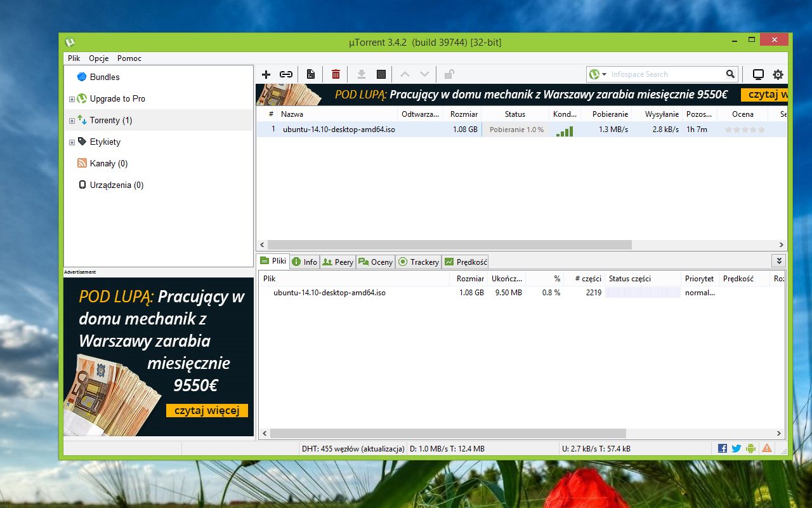Sort by Wysyłanie column header
Image resolution: width=812 pixels, height=508 pixels.
pos(657,114)
